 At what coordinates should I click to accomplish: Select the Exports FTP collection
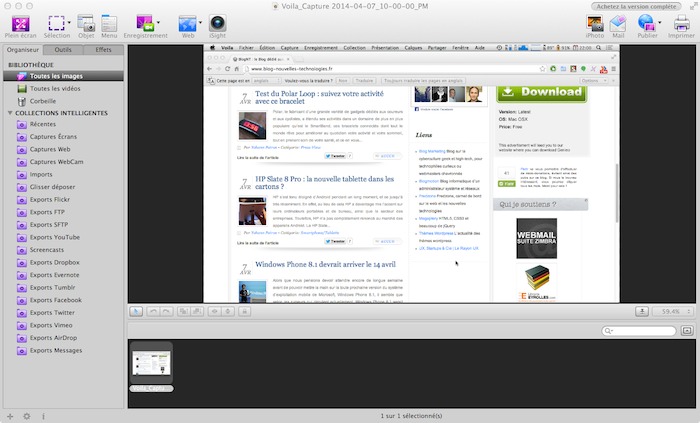(63, 212)
